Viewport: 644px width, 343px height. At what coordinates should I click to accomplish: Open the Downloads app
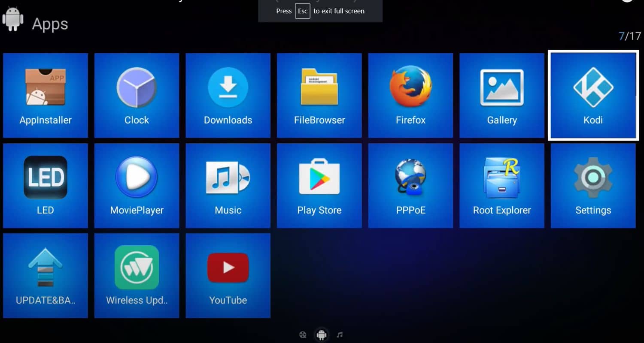228,96
